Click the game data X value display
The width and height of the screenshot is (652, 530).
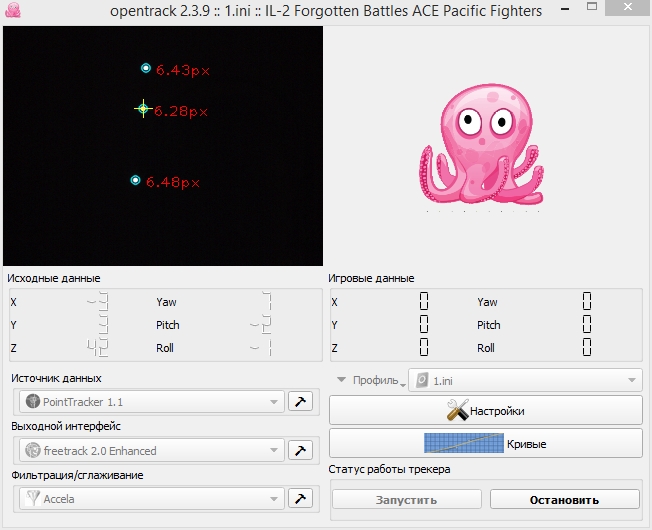pos(424,301)
